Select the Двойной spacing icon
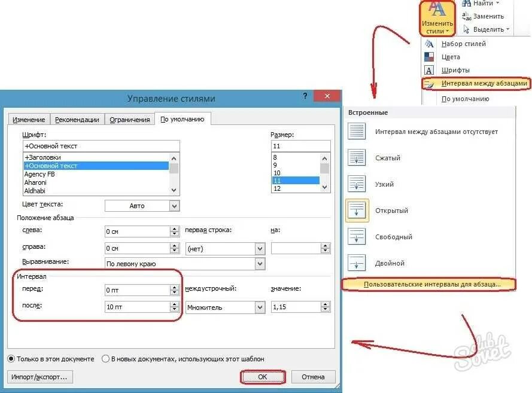The width and height of the screenshot is (532, 393). coord(357,263)
